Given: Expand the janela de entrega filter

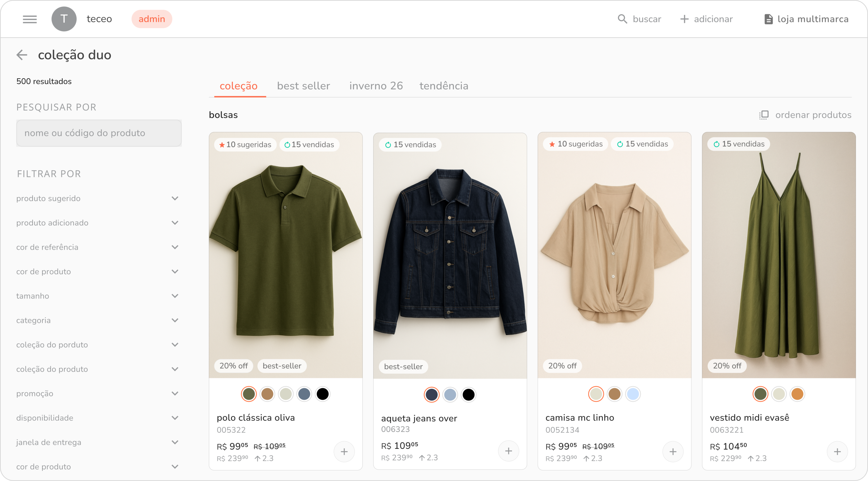Looking at the screenshot, I should pos(175,442).
